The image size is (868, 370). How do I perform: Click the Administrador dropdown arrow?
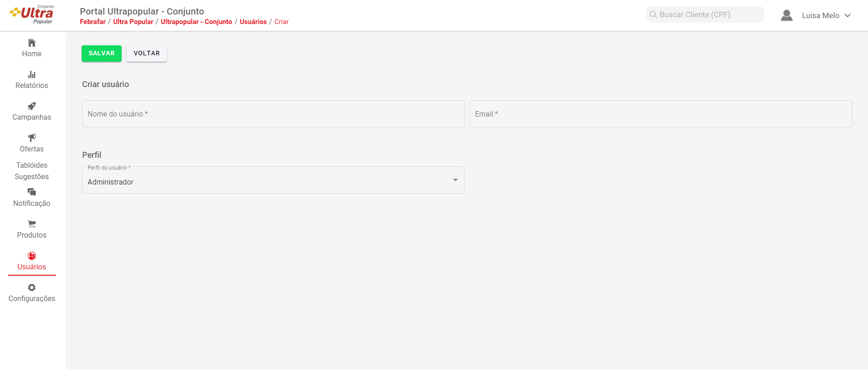[x=455, y=180]
